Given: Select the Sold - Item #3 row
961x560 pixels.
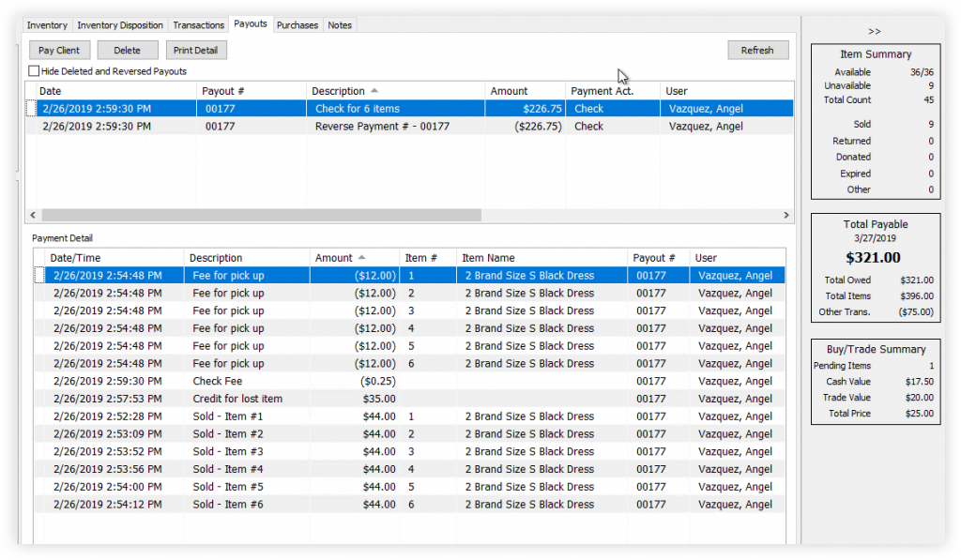Looking at the screenshot, I should click(x=228, y=452).
